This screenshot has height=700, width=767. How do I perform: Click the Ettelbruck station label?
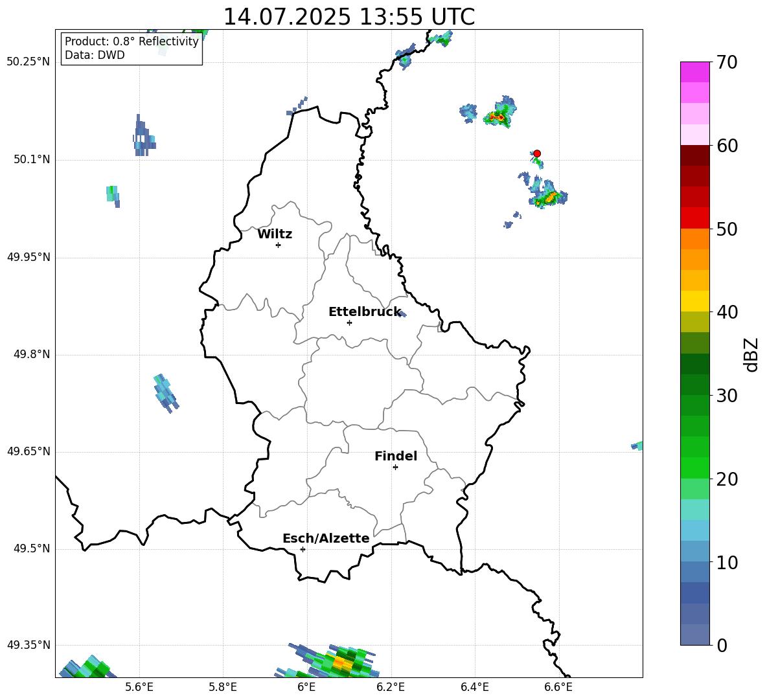[365, 312]
